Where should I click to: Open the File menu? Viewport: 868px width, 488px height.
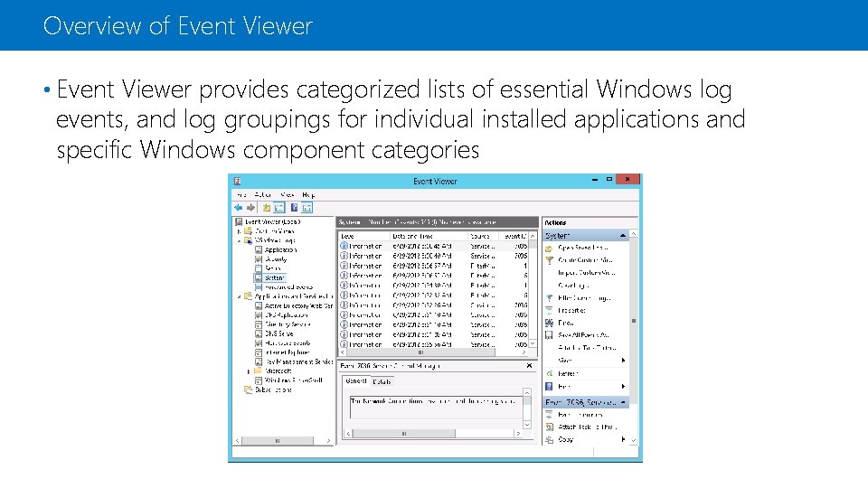241,195
